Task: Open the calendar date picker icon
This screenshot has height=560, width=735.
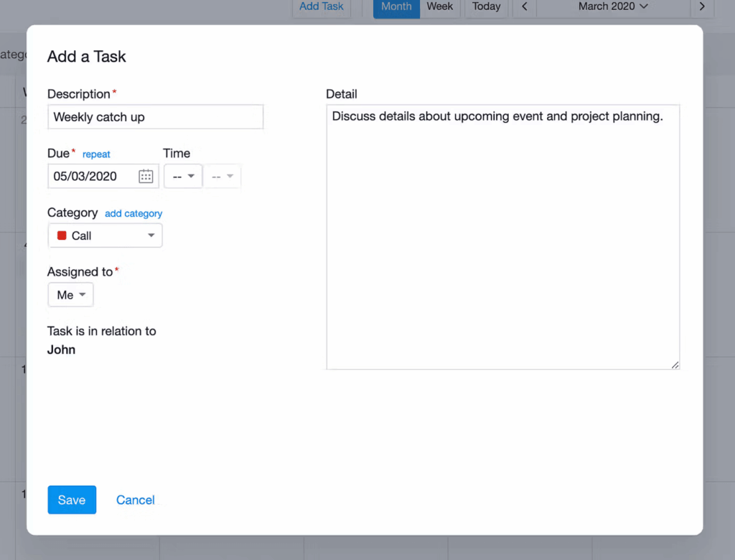Action: [x=146, y=177]
